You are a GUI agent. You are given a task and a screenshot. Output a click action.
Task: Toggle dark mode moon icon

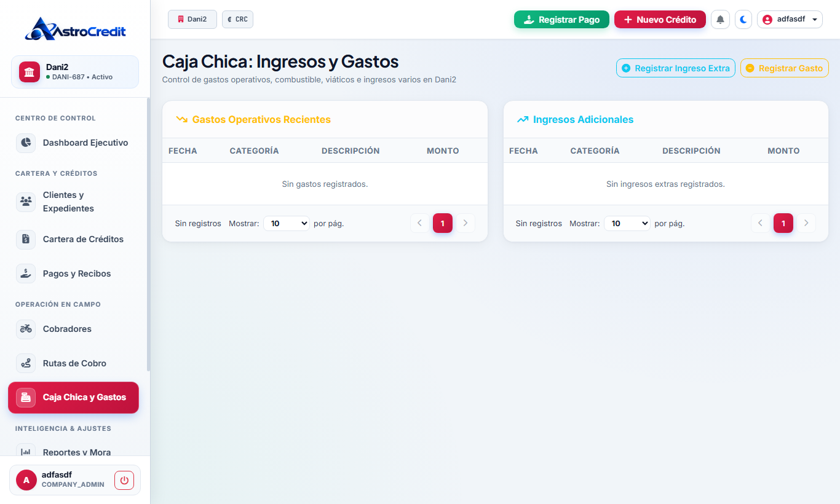743,20
